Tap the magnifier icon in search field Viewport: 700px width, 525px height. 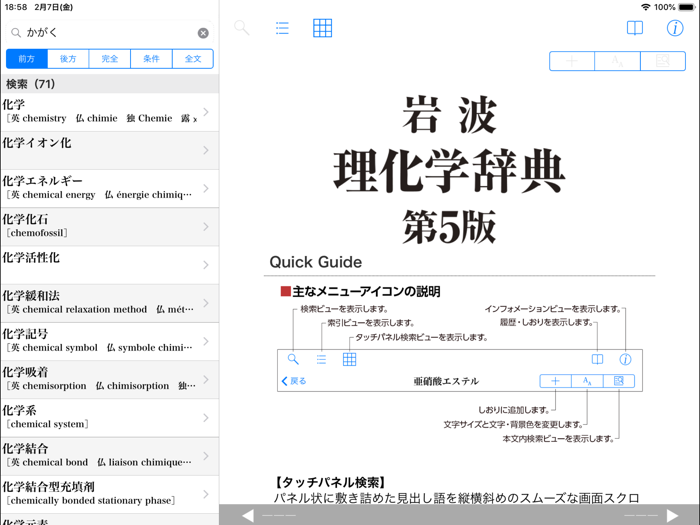pyautogui.click(x=16, y=33)
